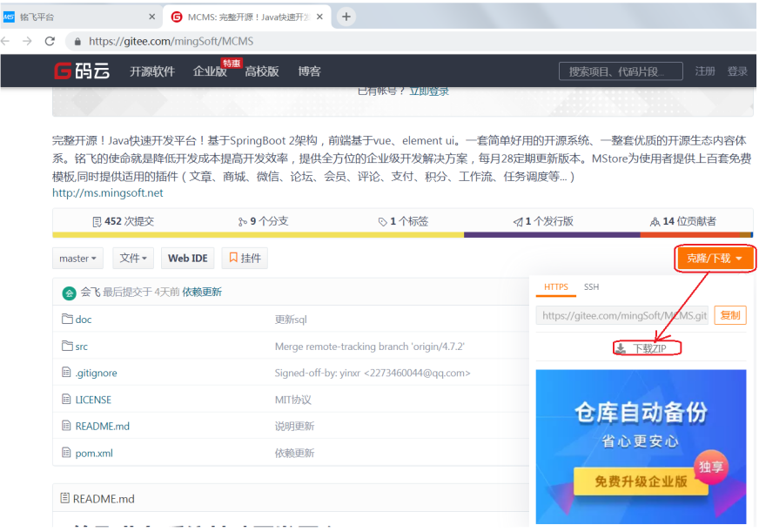Select the SSH clone tab
This screenshot has width=759, height=532.
click(591, 287)
